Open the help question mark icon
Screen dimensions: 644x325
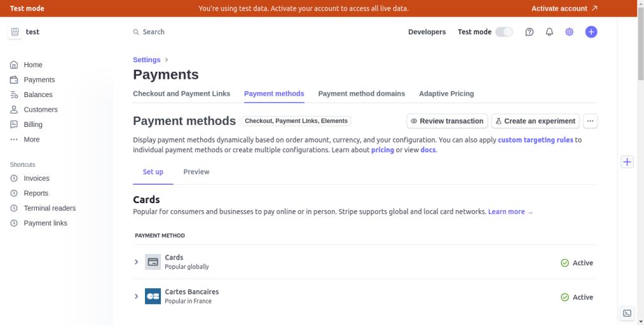point(529,32)
